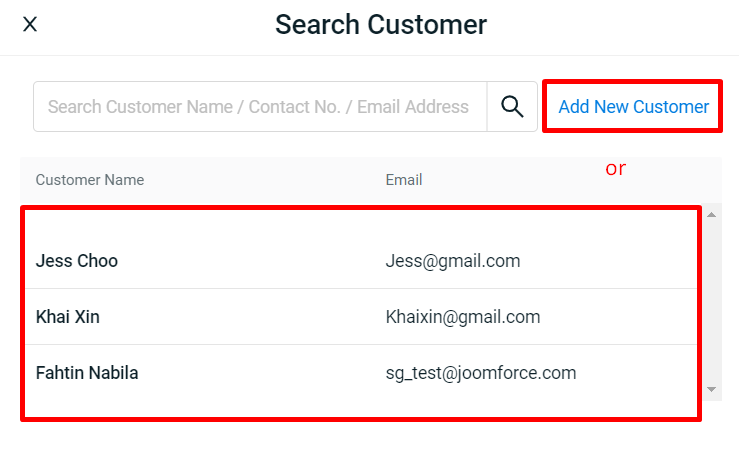Select customer Fahtin Nabila
The width and height of the screenshot is (739, 459).
[87, 373]
